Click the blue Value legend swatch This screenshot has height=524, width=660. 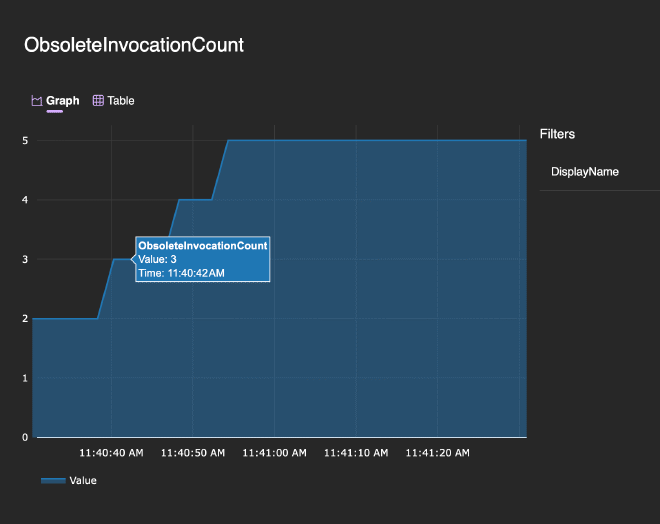pyautogui.click(x=53, y=481)
